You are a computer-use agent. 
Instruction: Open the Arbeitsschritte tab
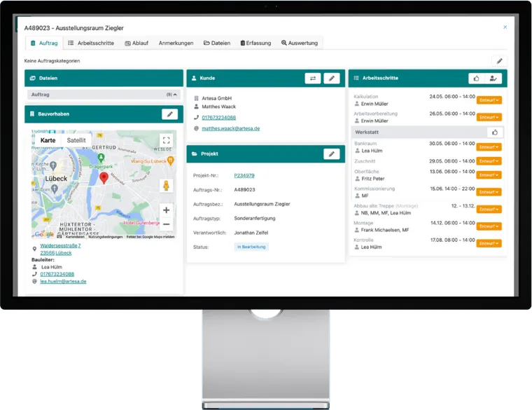coord(91,43)
